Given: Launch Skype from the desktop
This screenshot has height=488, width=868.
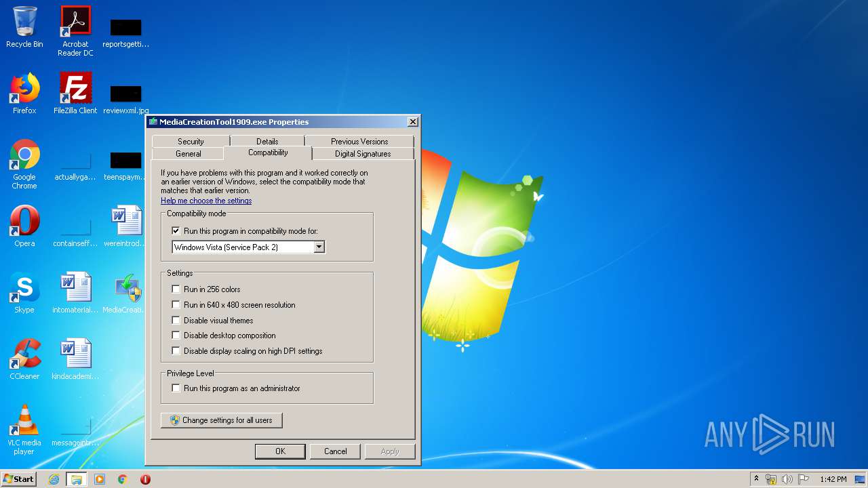Looking at the screenshot, I should click(x=24, y=293).
